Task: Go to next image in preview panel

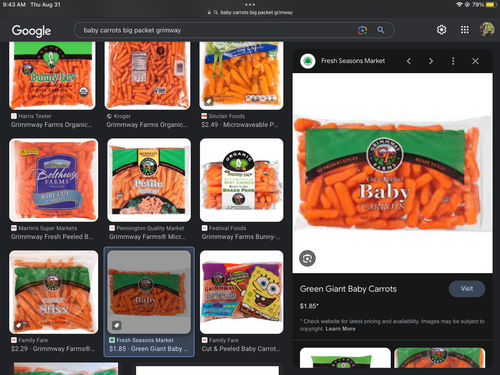Action: pos(431,61)
